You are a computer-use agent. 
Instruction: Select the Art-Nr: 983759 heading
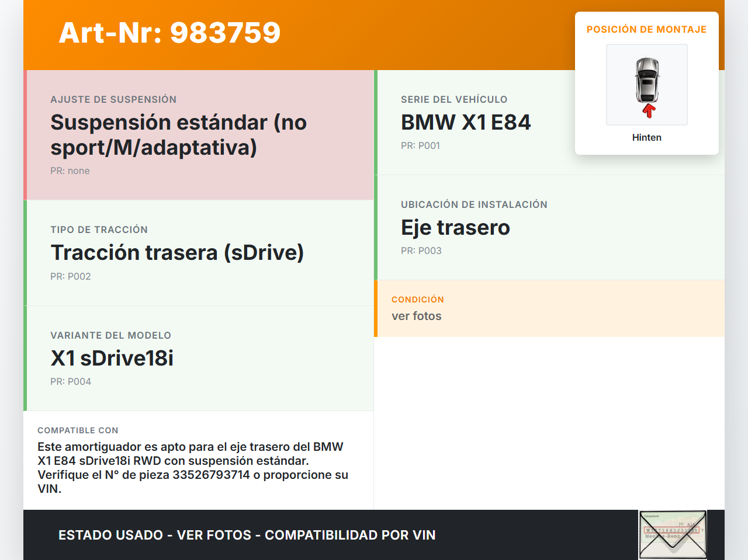click(169, 33)
